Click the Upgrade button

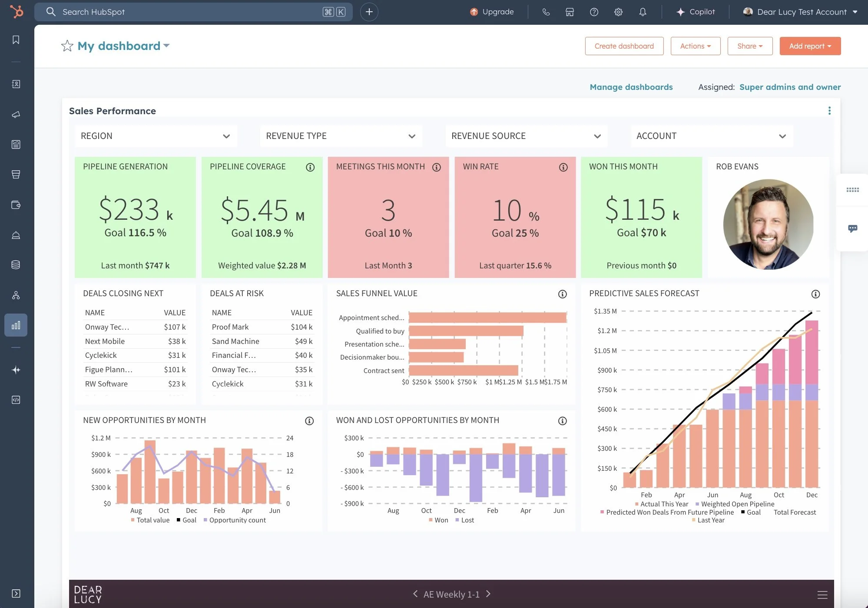(492, 12)
